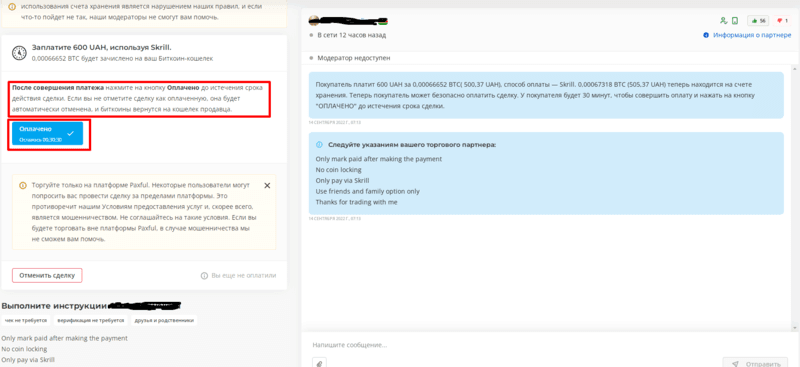The height and width of the screenshot is (367, 800).
Task: Click the 0,00066652 BTC будет зачислено text
Action: (x=122, y=59)
